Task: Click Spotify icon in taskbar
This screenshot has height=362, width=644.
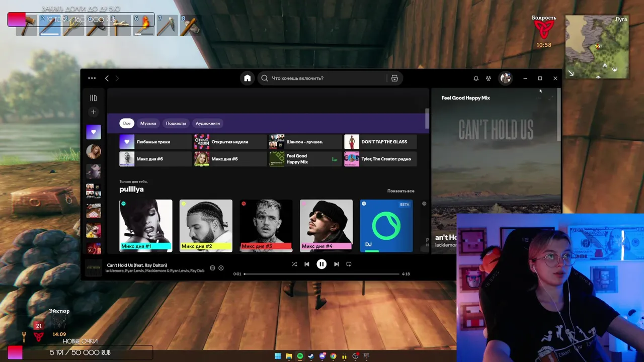Action: click(x=300, y=356)
